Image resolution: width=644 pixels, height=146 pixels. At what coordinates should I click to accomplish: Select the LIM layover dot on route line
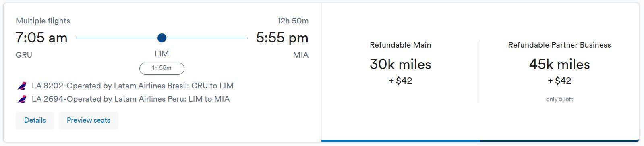point(162,38)
